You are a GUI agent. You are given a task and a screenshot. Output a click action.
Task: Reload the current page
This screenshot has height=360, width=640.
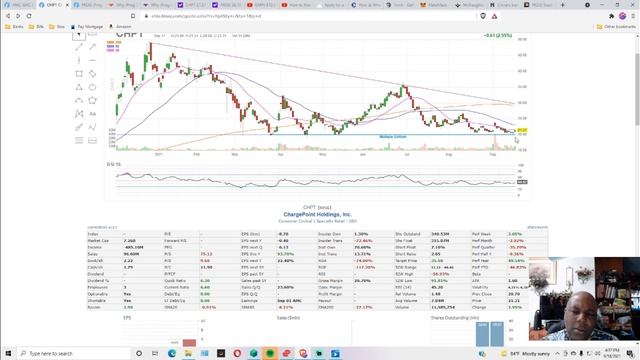point(29,16)
